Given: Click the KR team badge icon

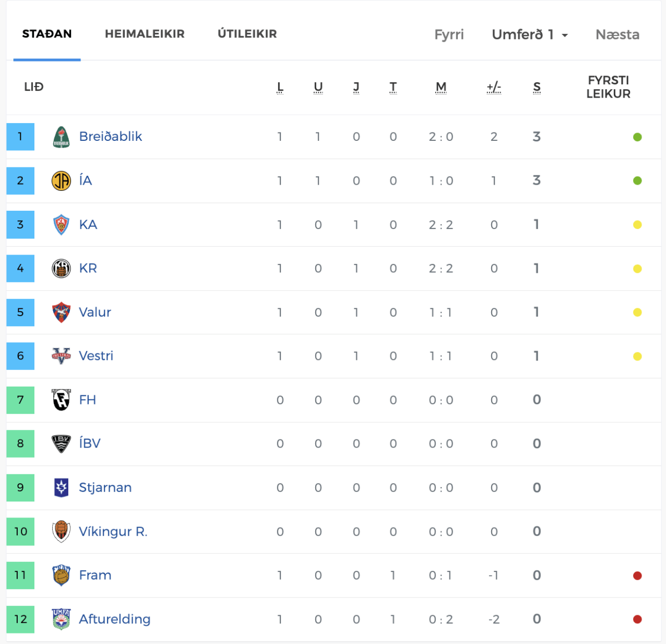Looking at the screenshot, I should (x=61, y=268).
